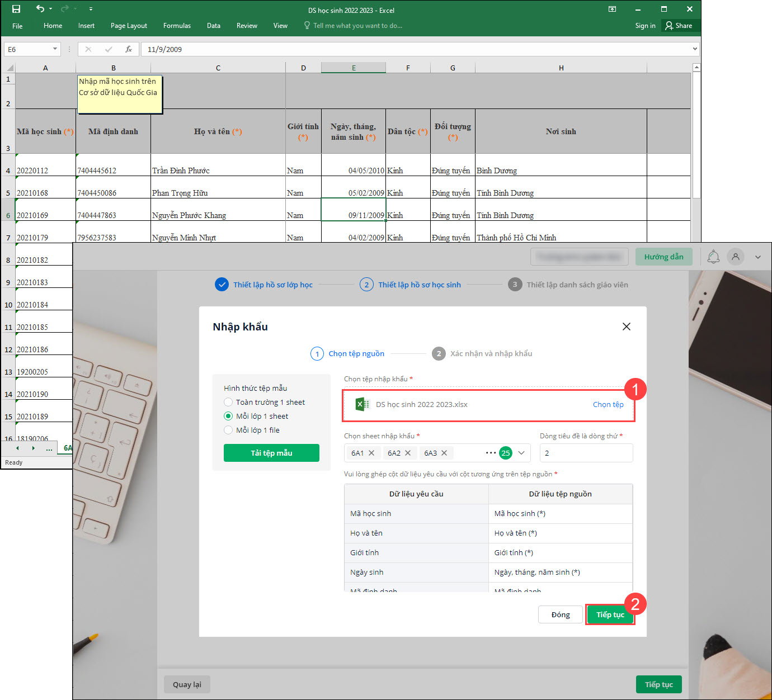Expand the Chọn sheet nhập khẩu dropdown
Image resolution: width=772 pixels, height=700 pixels.
521,453
